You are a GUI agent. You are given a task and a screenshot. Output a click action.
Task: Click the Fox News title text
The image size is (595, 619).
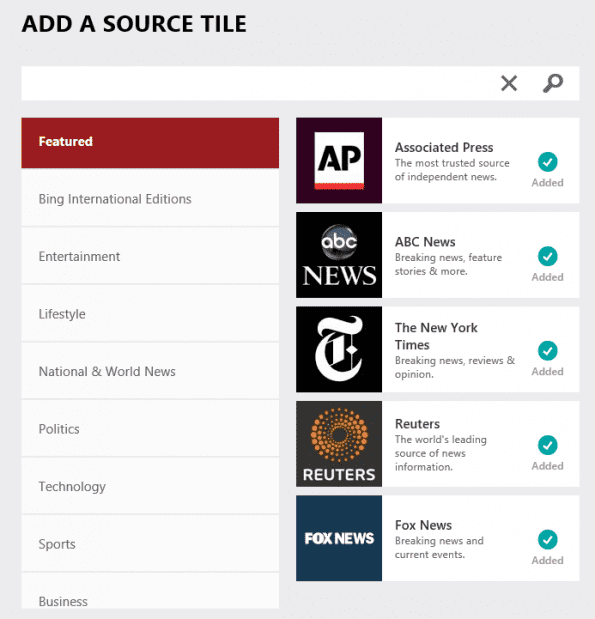(423, 525)
